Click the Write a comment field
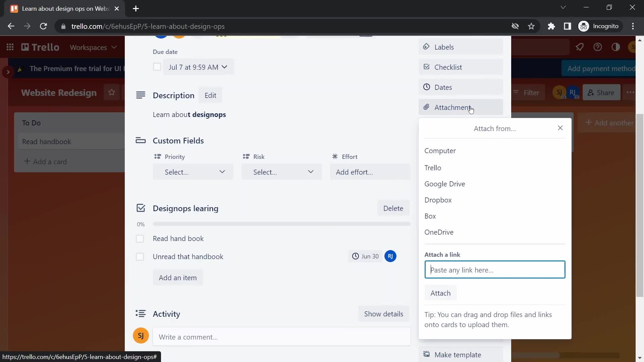The height and width of the screenshot is (362, 644). (x=282, y=337)
